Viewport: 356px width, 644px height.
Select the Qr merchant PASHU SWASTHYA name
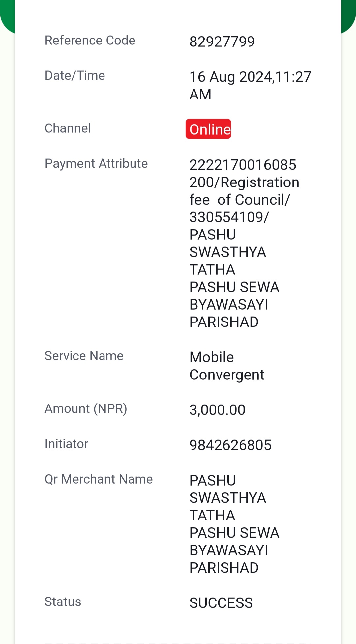[234, 524]
